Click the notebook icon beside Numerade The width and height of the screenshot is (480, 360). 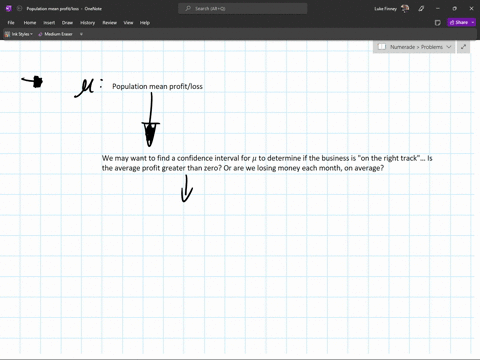coord(382,47)
